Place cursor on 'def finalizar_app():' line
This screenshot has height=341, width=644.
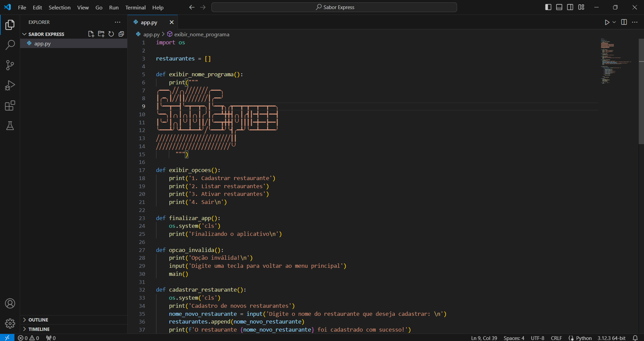tap(188, 218)
